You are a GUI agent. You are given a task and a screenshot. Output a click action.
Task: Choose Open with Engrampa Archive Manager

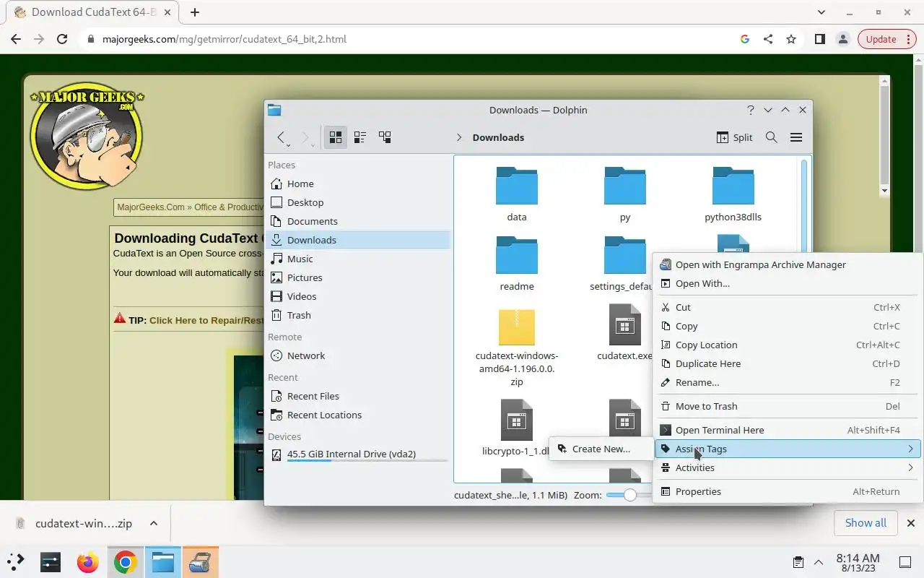point(788,264)
